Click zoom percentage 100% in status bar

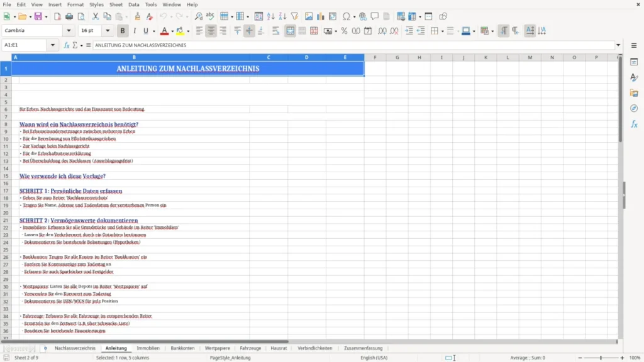tap(635, 358)
